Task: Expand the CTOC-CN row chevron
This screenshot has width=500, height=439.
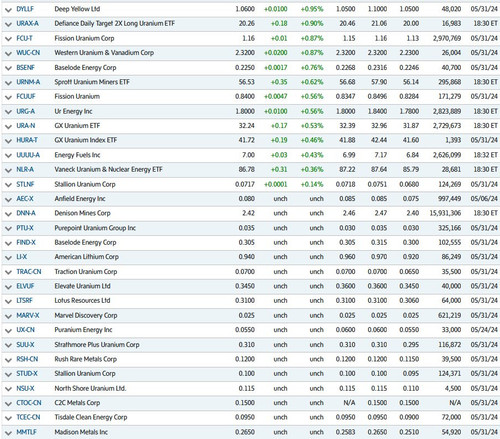Action: pyautogui.click(x=9, y=403)
